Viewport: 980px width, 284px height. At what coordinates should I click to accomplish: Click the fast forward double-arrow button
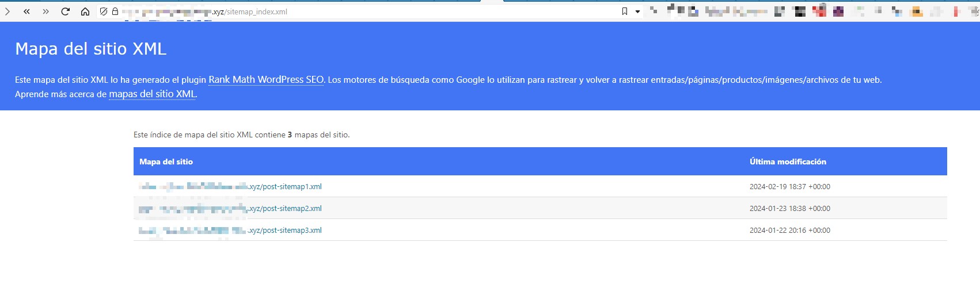click(x=46, y=11)
